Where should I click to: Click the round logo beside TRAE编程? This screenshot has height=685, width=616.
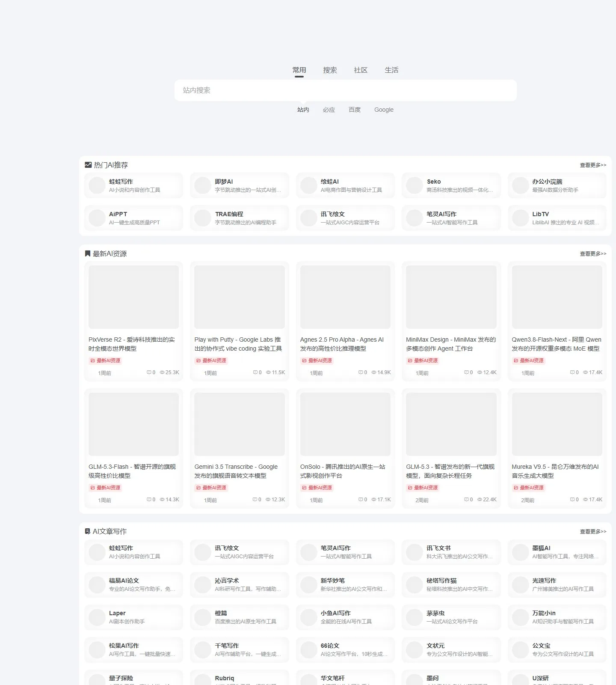coord(203,218)
